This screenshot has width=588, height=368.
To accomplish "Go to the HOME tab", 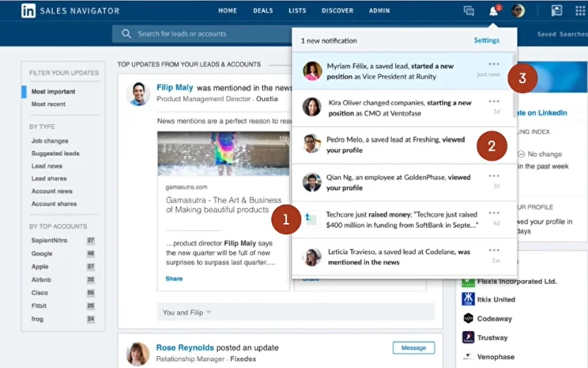I will (x=228, y=10).
